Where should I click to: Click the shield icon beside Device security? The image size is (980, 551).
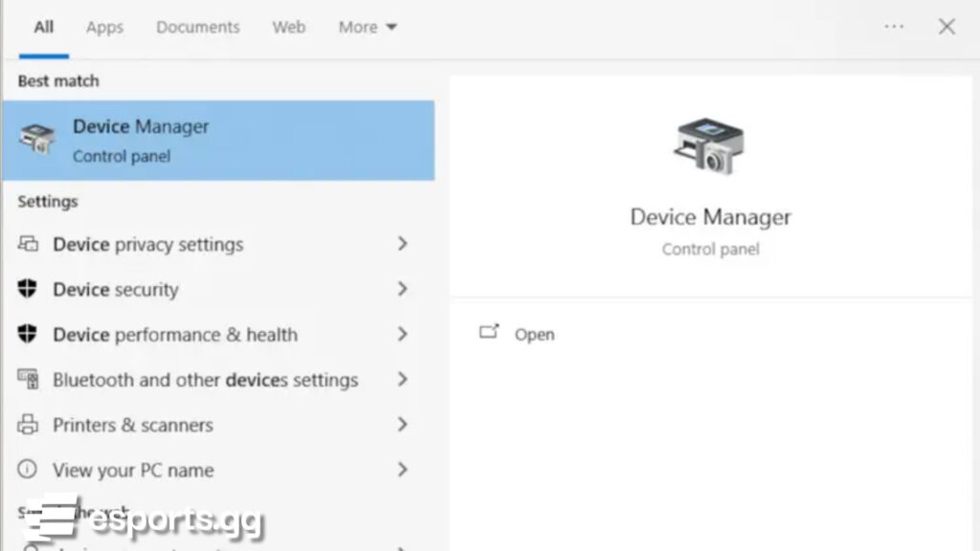point(28,289)
